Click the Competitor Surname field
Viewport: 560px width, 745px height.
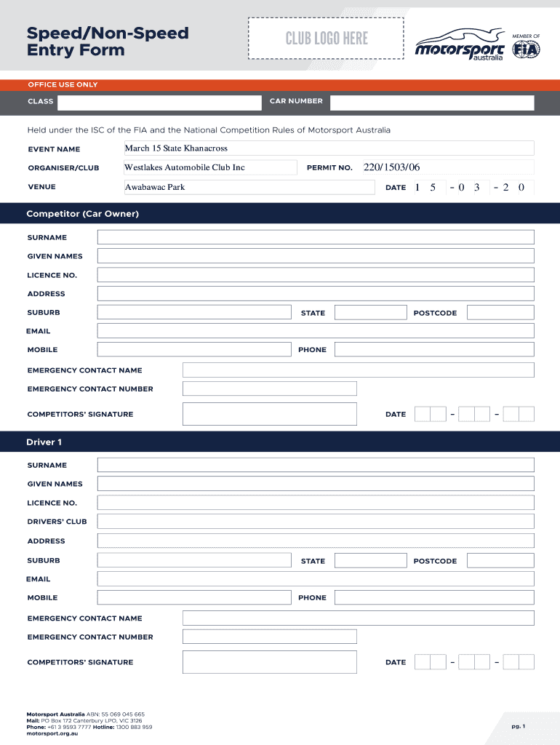coord(316,237)
